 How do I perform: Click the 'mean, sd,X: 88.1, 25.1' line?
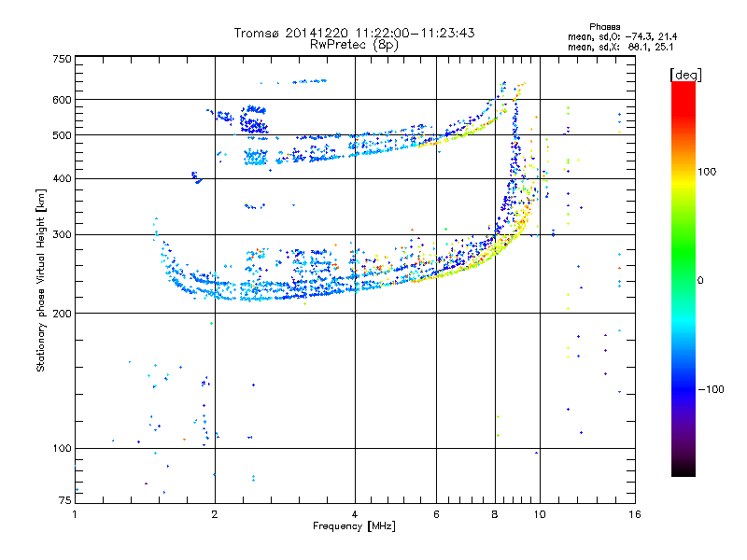(x=620, y=47)
